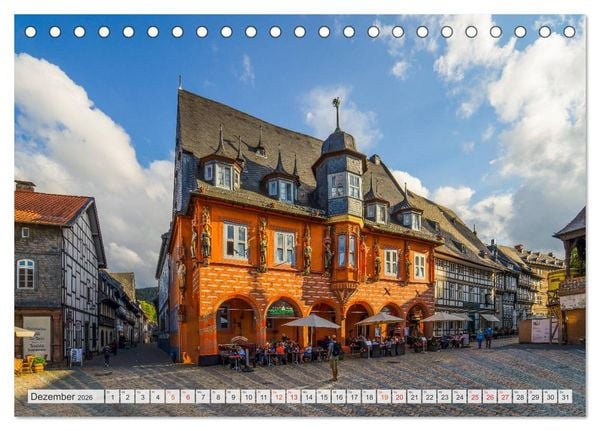
Task: Choose day 10 in the date row
Action: coord(248,397)
